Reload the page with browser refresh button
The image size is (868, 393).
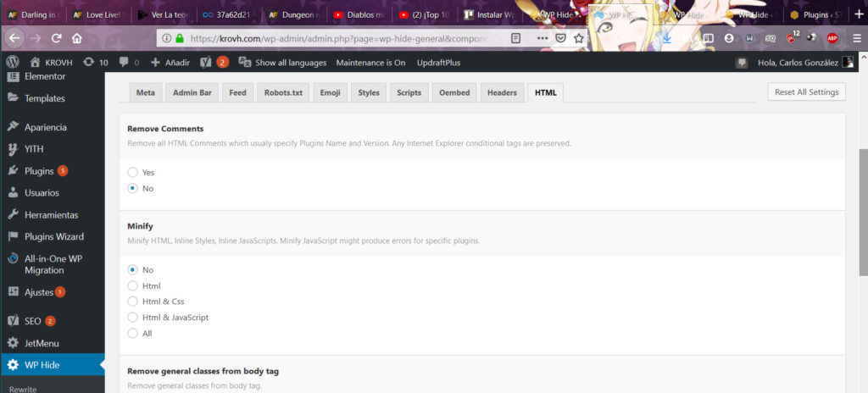57,38
